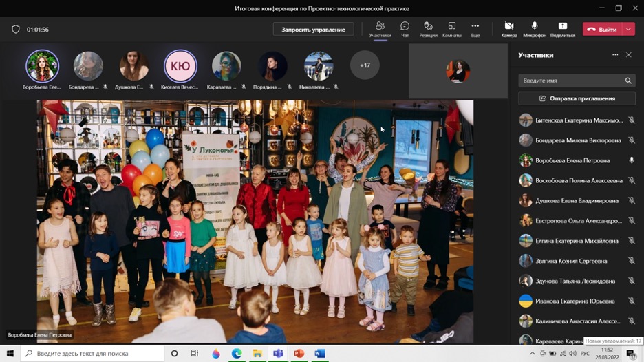Expand the dropdown arrow beside Выйти
Image resolution: width=644 pixels, height=362 pixels.
(x=629, y=30)
